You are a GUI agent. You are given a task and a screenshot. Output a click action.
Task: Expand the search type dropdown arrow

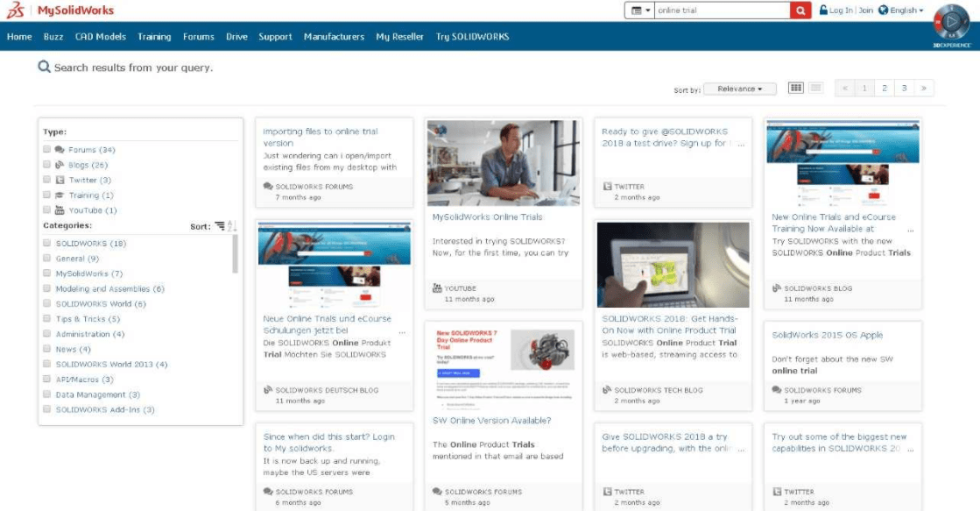[647, 11]
